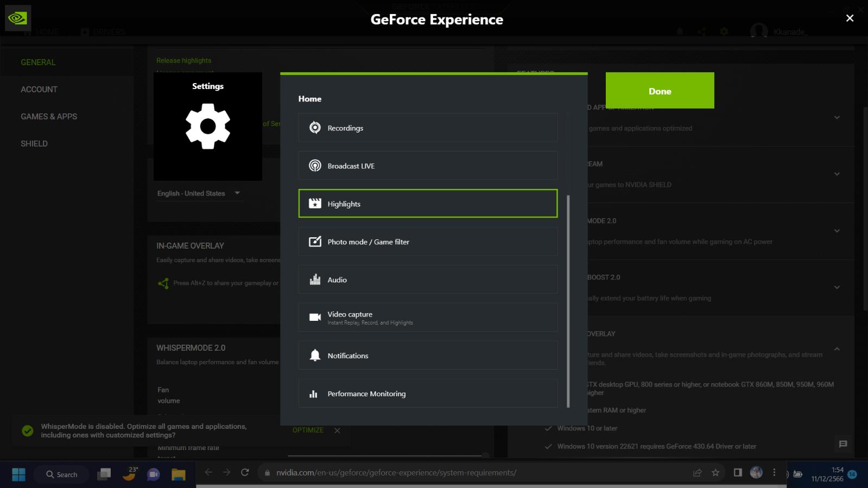Click the video chat app in taskbar
This screenshot has height=488, width=868.
pos(154,474)
